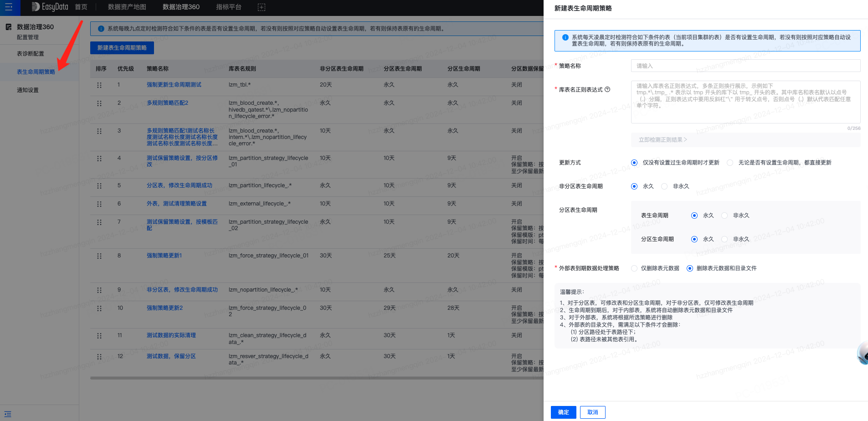Grab drag handle for 强制策略更新1 row
The width and height of the screenshot is (868, 421).
99,256
